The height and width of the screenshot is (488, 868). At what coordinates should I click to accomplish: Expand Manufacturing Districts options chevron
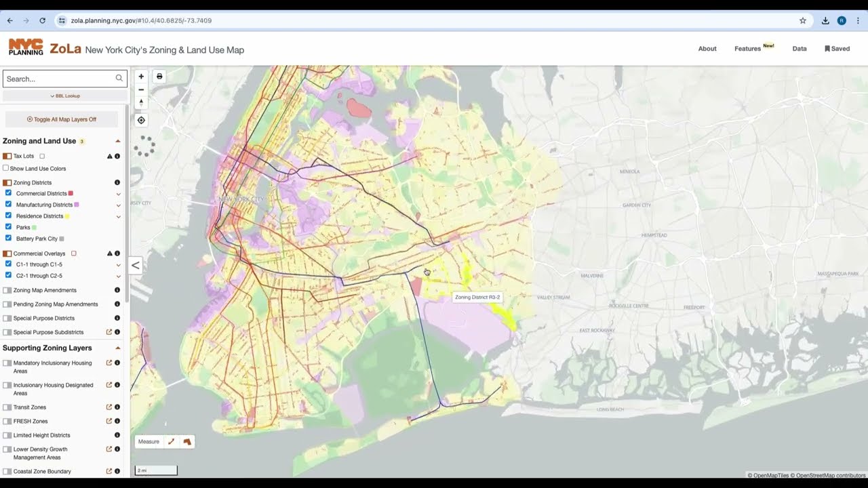tap(118, 205)
